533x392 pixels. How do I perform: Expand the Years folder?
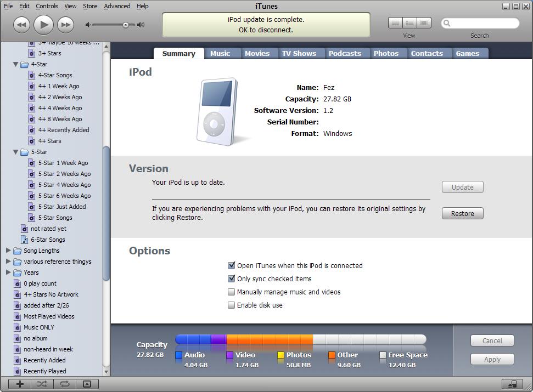8,272
